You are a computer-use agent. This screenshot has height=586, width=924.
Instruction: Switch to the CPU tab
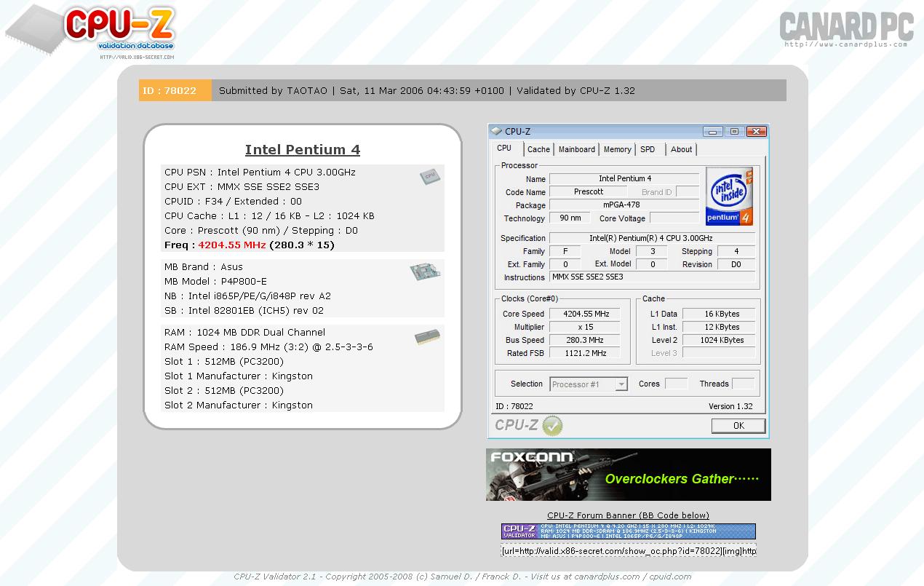click(x=504, y=149)
